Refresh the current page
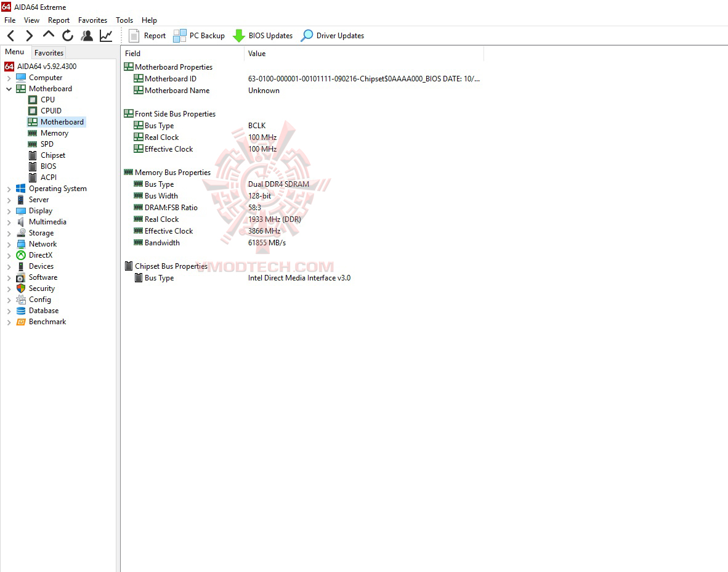 tap(68, 35)
